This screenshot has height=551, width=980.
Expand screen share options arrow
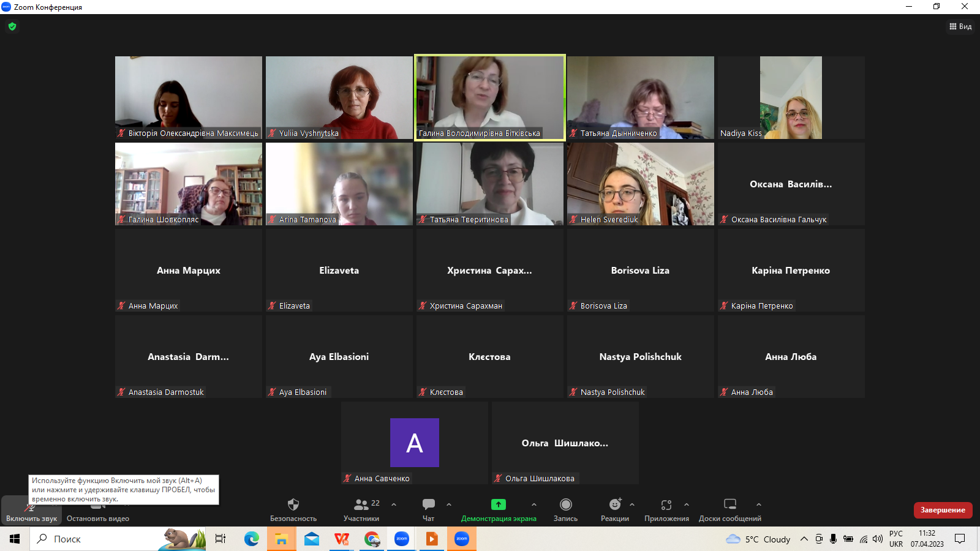(x=534, y=505)
